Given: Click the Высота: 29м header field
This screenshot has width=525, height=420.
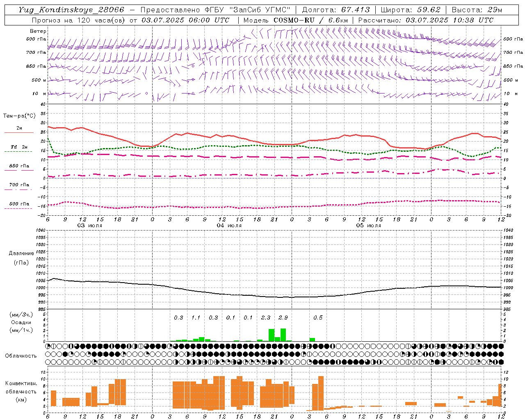Looking at the screenshot, I should (477, 9).
